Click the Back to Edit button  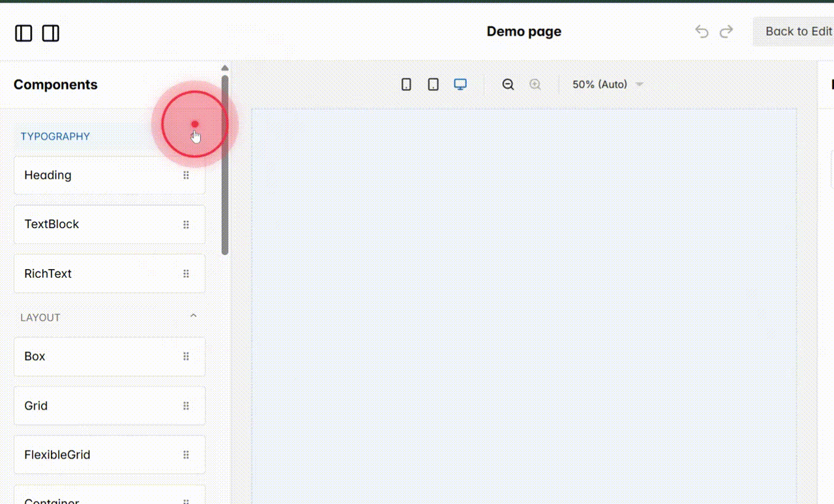click(x=799, y=31)
